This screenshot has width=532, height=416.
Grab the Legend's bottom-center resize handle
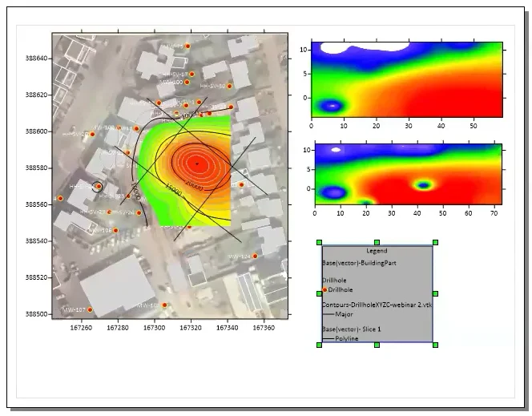pyautogui.click(x=377, y=345)
